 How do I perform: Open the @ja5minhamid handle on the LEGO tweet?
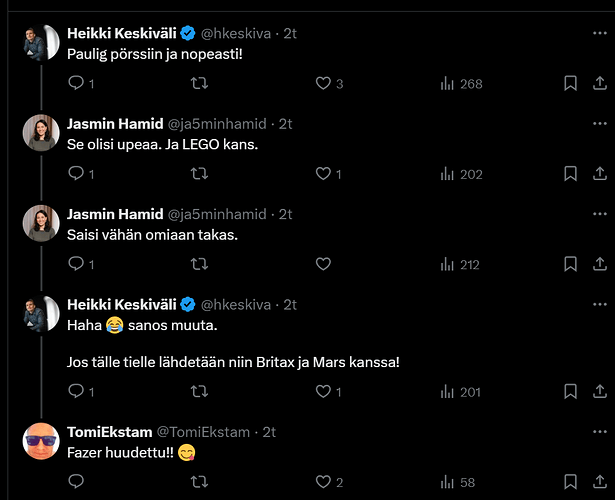(217, 124)
